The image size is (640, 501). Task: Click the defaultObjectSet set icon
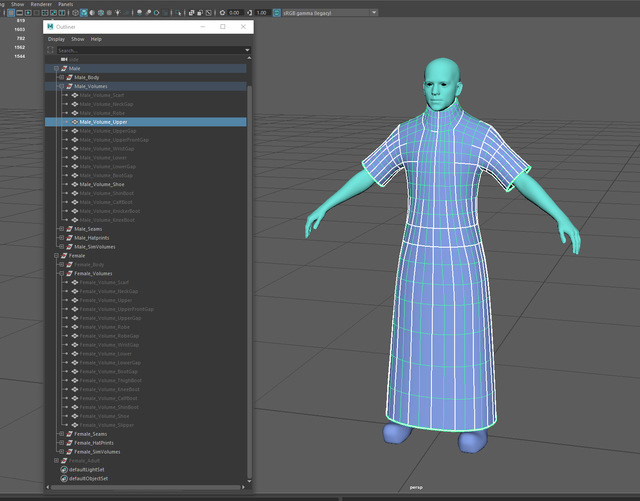(64, 478)
